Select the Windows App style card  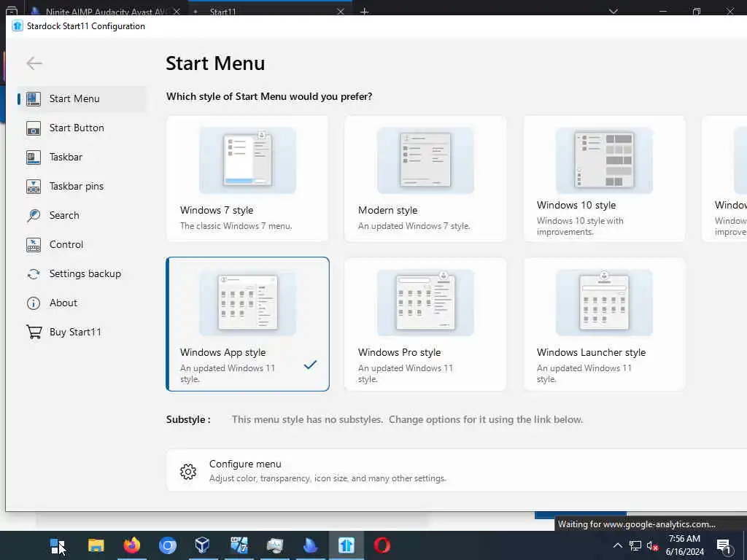[247, 324]
